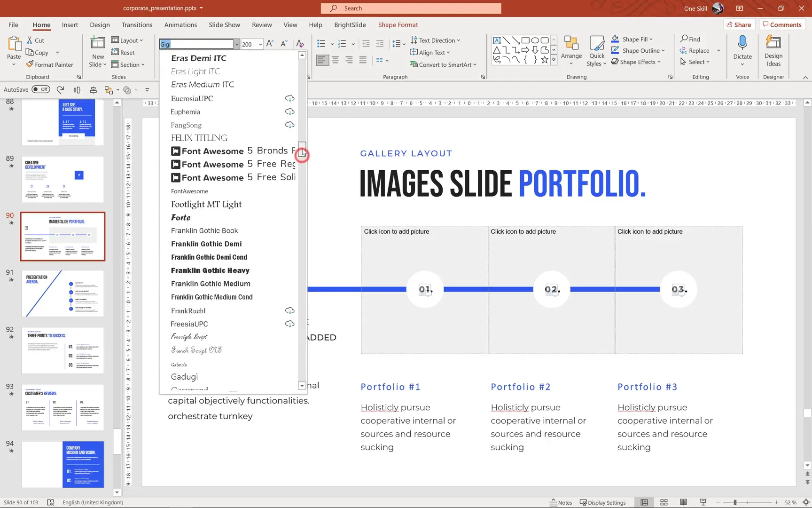
Task: Switch to the Shape Format tab
Action: pos(398,24)
